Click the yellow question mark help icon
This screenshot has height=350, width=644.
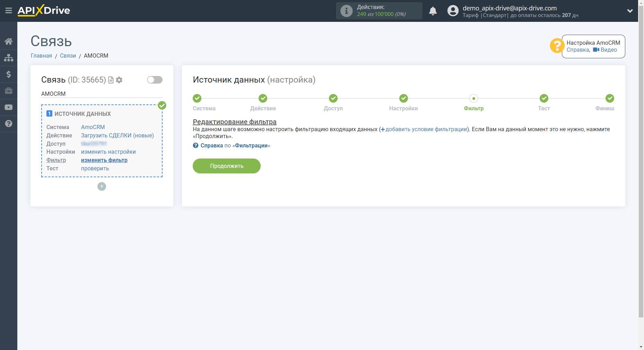pos(557,46)
